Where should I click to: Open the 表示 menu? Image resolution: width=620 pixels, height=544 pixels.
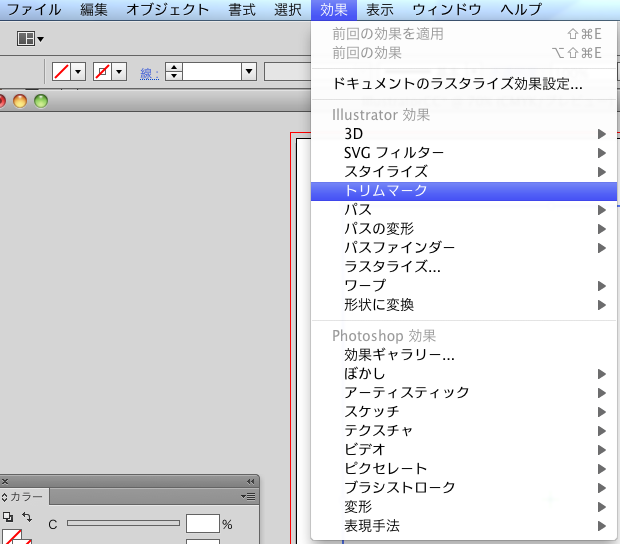380,9
